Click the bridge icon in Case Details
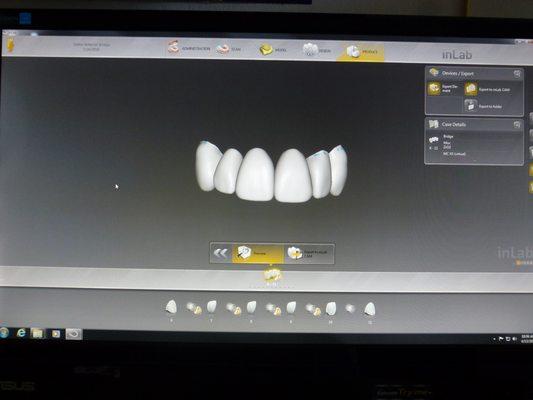Screen dimensions: 533x400 (434, 140)
